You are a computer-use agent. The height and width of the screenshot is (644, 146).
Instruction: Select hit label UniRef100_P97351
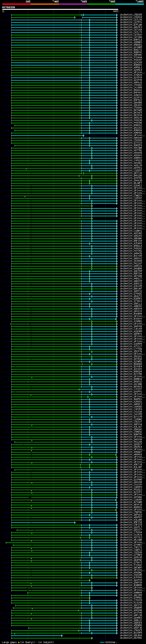131,251
